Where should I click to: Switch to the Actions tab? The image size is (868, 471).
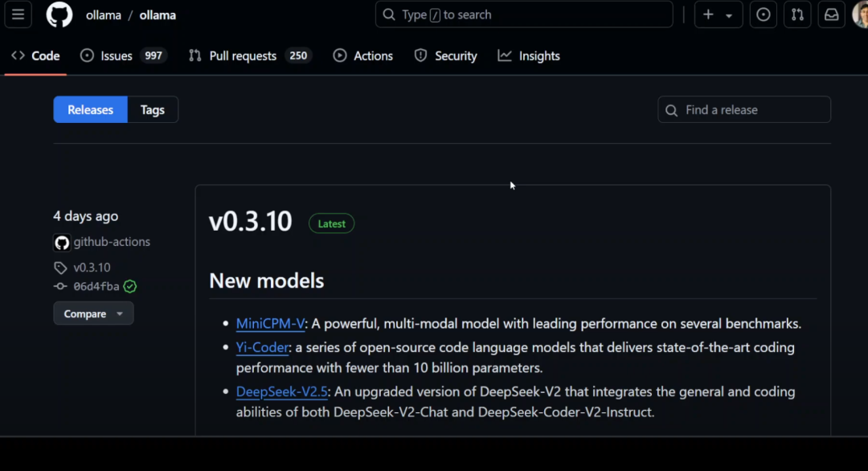pyautogui.click(x=363, y=56)
